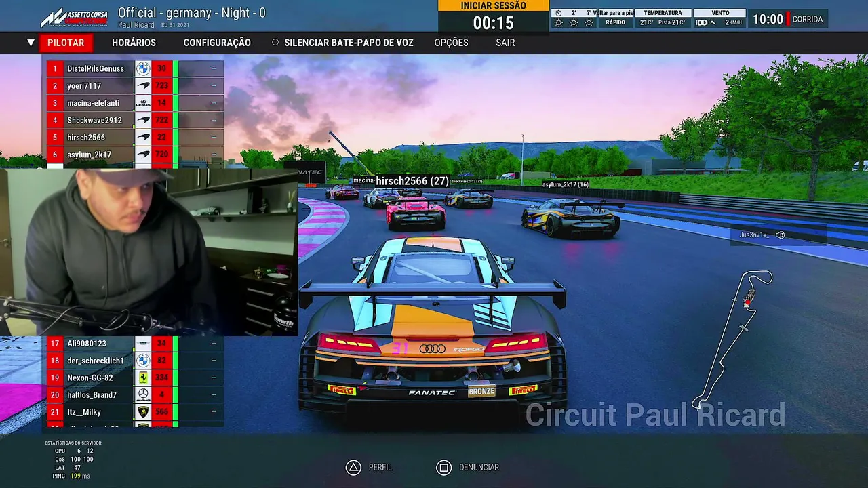Click the INICIAR SESSÃO banner
The width and height of the screenshot is (868, 488).
pos(494,5)
